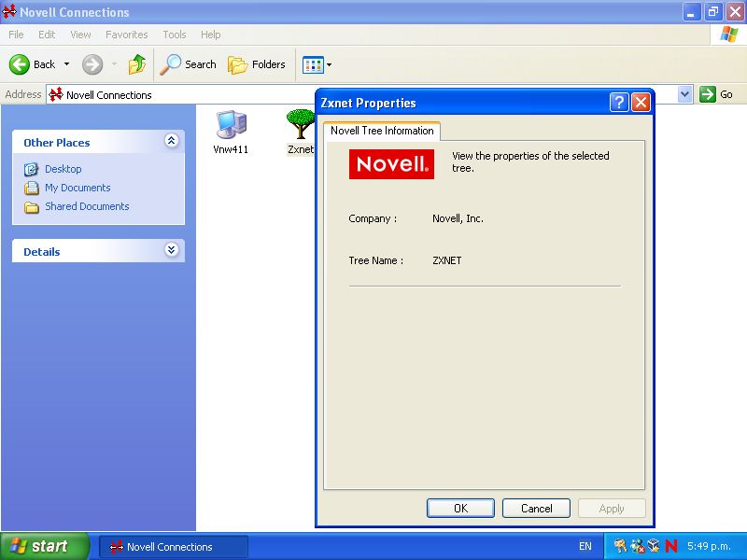
Task: Open the File menu
Action: click(16, 35)
